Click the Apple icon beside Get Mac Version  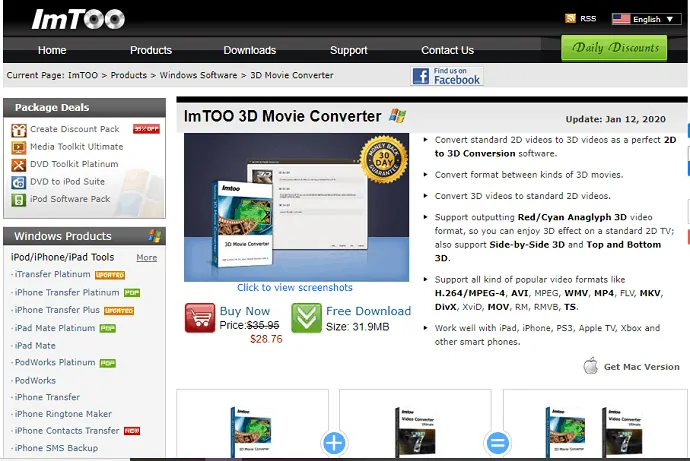(x=590, y=366)
